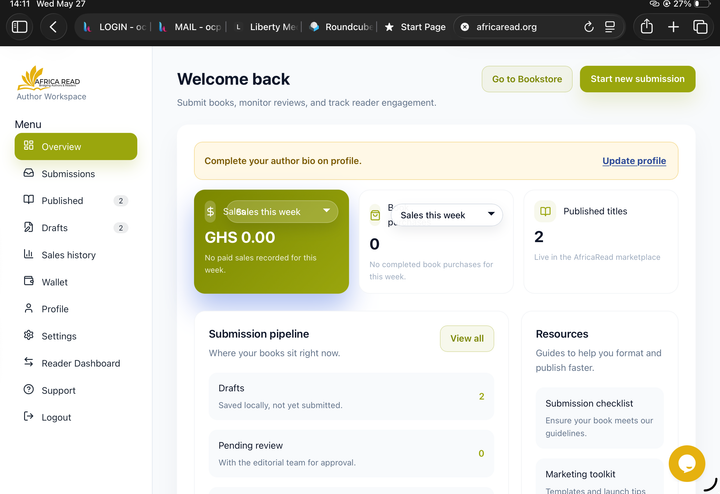
Task: Expand the Sales this week dropdown on green card
Action: (x=282, y=212)
